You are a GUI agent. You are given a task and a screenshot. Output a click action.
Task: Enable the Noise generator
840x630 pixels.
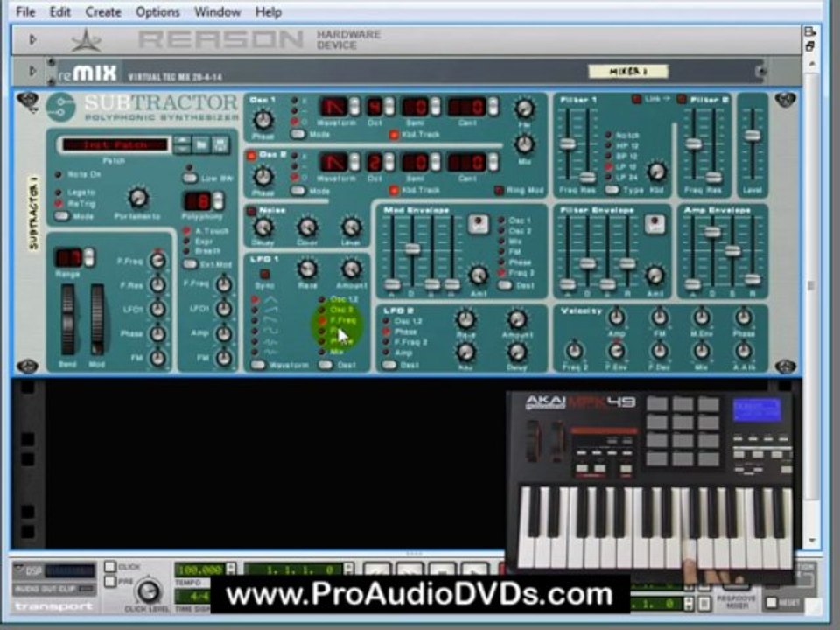pyautogui.click(x=251, y=211)
